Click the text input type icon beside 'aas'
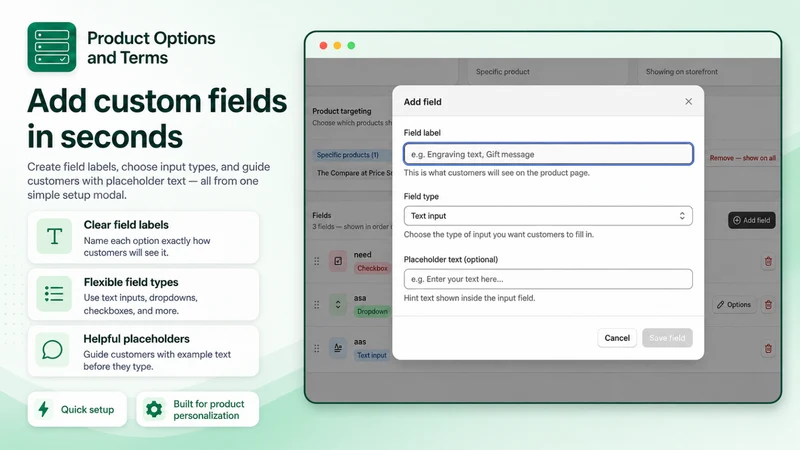 pyautogui.click(x=338, y=348)
